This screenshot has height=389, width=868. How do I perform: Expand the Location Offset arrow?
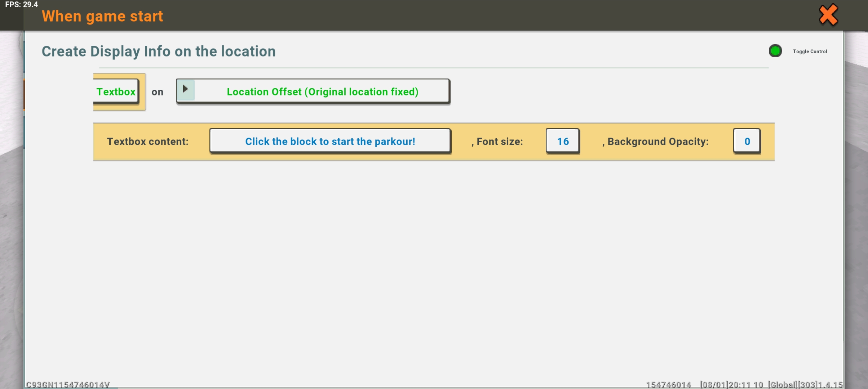tap(185, 89)
